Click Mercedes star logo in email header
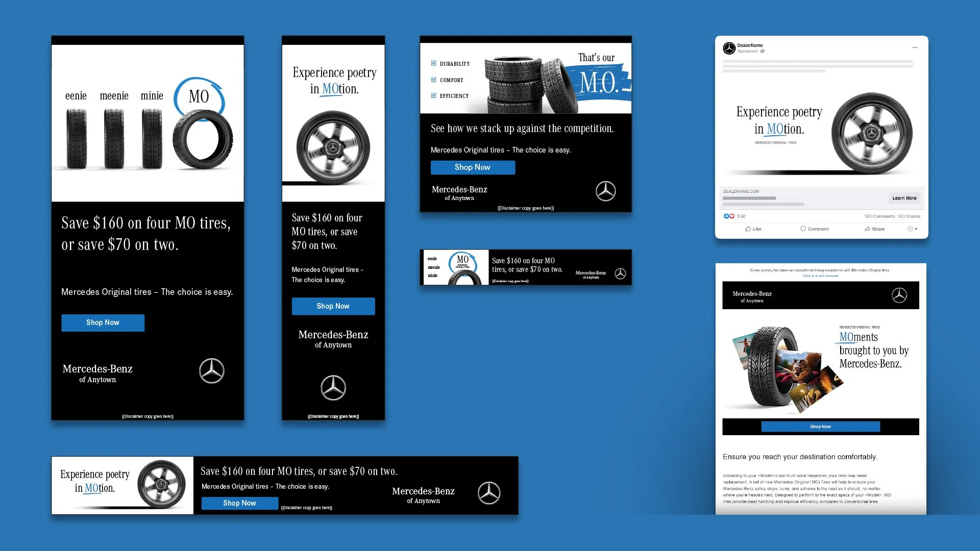 (x=899, y=295)
